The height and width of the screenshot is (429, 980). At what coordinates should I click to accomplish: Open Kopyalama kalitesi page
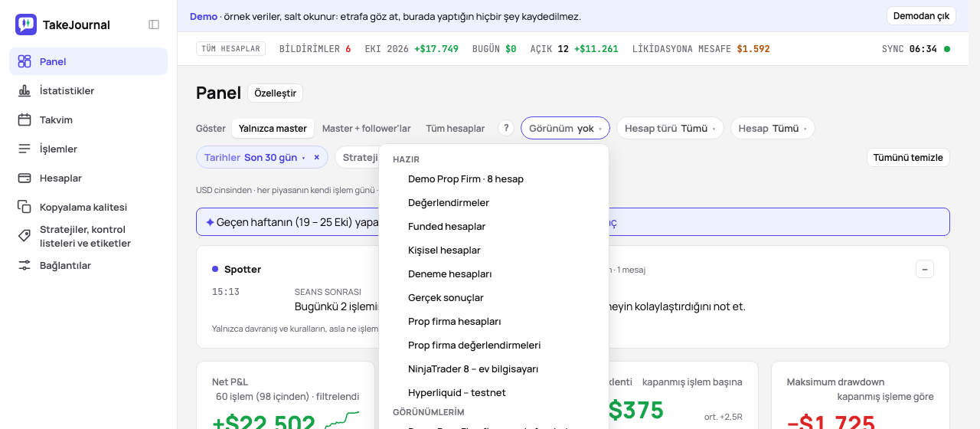pyautogui.click(x=88, y=207)
